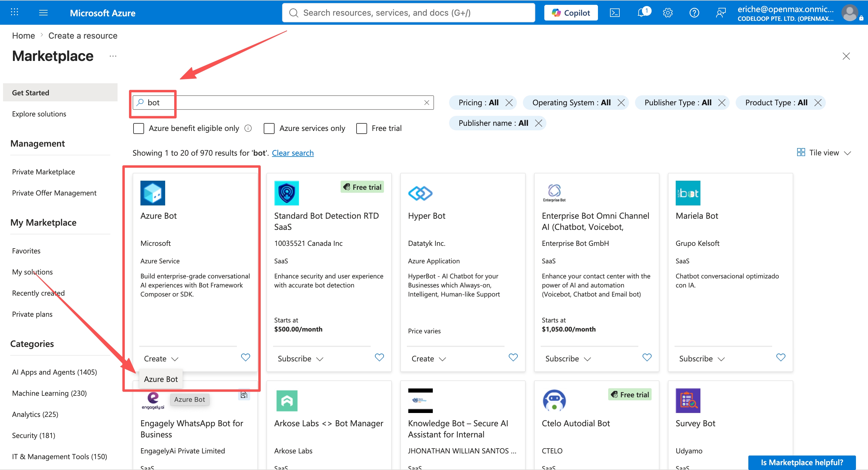868x470 pixels.
Task: Select Azure Bot from the Create menu
Action: point(161,379)
